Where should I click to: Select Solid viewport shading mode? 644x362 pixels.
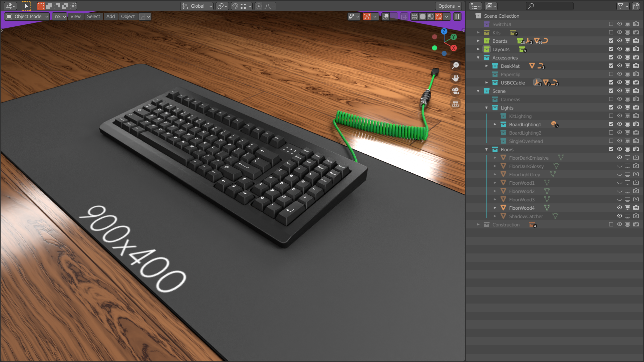pyautogui.click(x=422, y=16)
